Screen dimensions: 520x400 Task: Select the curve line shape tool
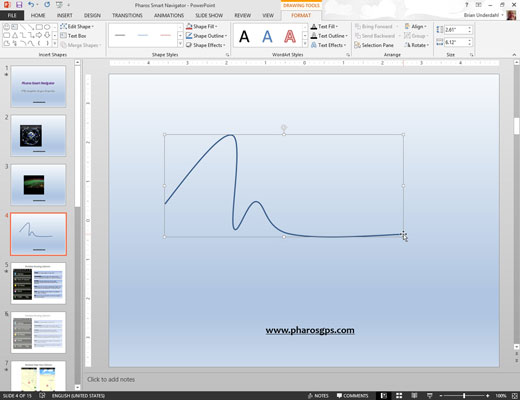click(x=31, y=43)
